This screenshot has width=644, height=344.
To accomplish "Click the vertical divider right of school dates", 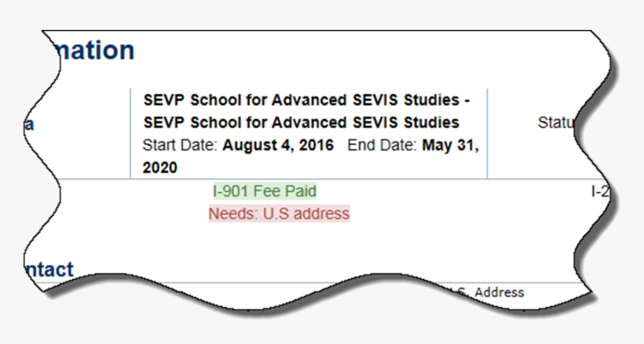I will (x=487, y=135).
